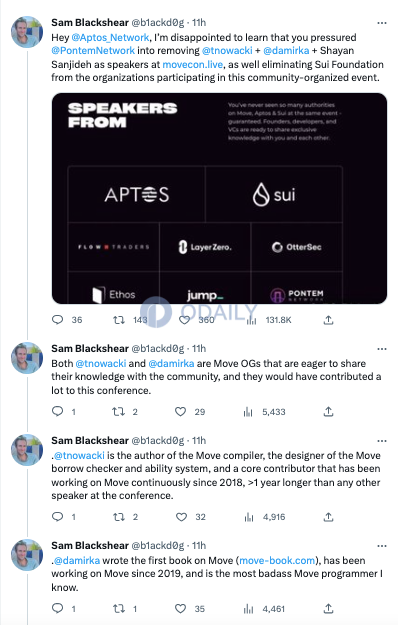View analytics with 5,433 views
The width and height of the screenshot is (398, 625).
pyautogui.click(x=248, y=412)
